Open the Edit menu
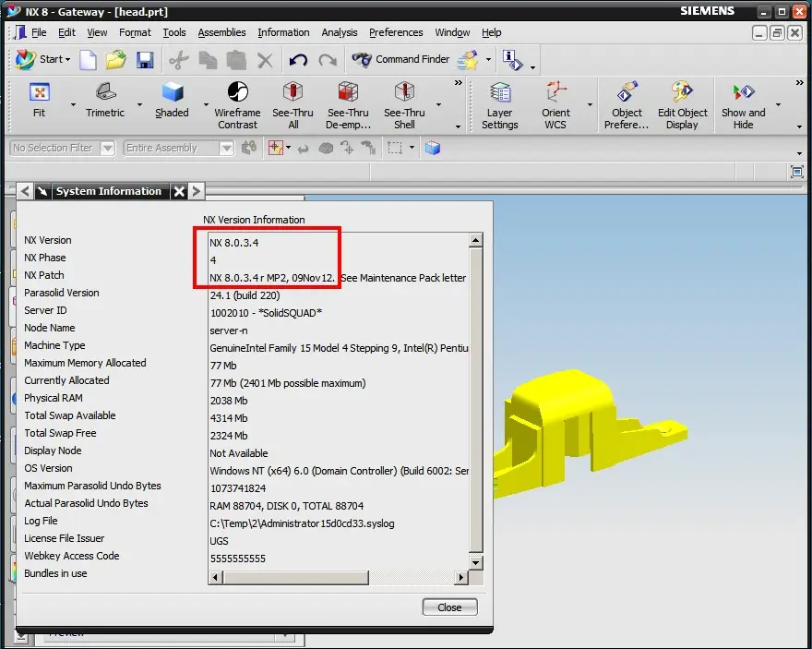Viewport: 812px width, 649px height. point(66,32)
